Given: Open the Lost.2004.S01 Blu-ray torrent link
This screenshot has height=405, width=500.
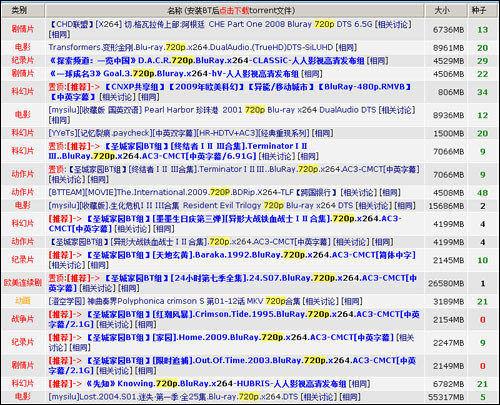Looking at the screenshot, I should (173, 397).
